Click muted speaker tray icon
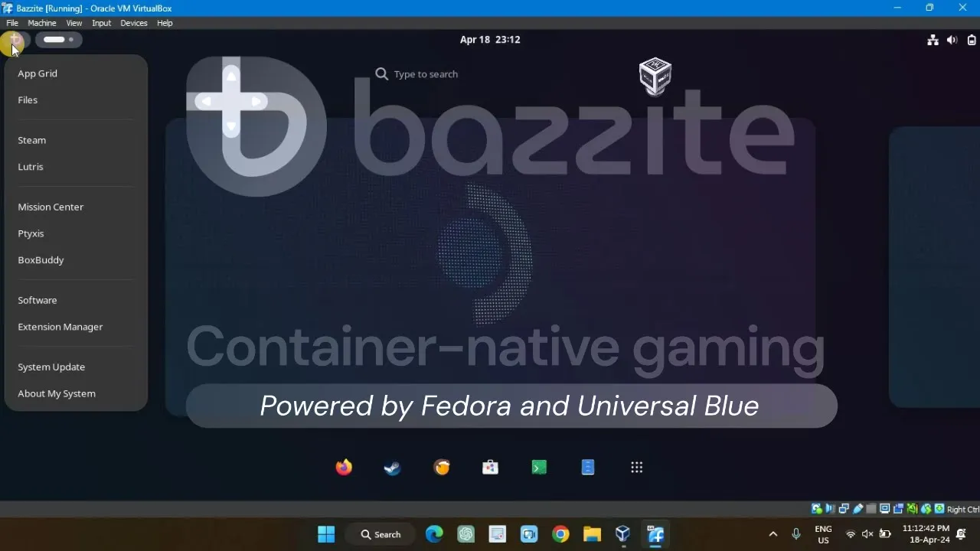Viewport: 980px width, 551px height. click(867, 534)
